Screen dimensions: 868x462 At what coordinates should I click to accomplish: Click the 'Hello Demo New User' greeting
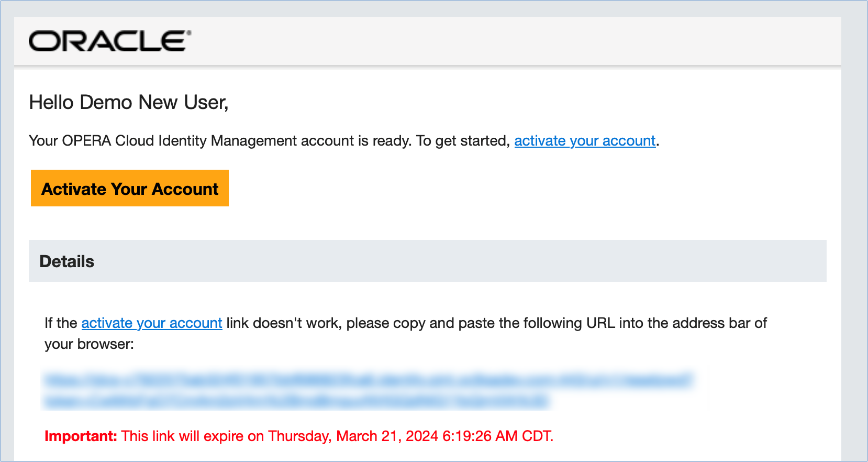[129, 102]
